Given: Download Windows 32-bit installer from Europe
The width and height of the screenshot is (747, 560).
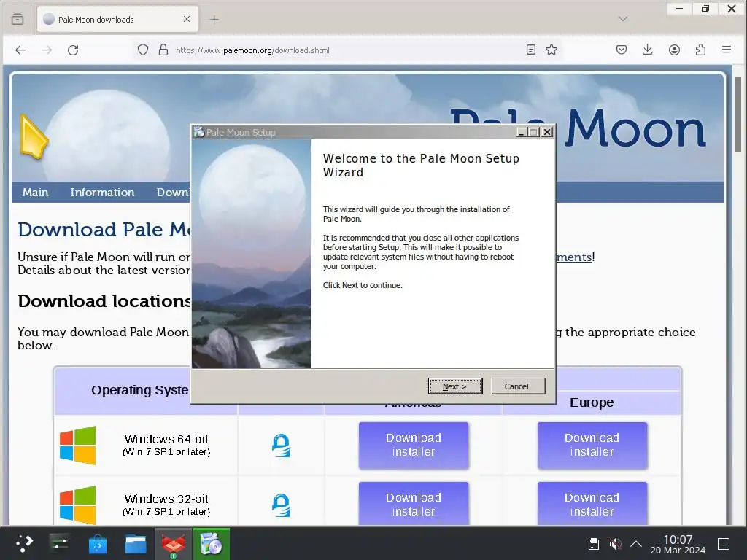Looking at the screenshot, I should click(592, 504).
